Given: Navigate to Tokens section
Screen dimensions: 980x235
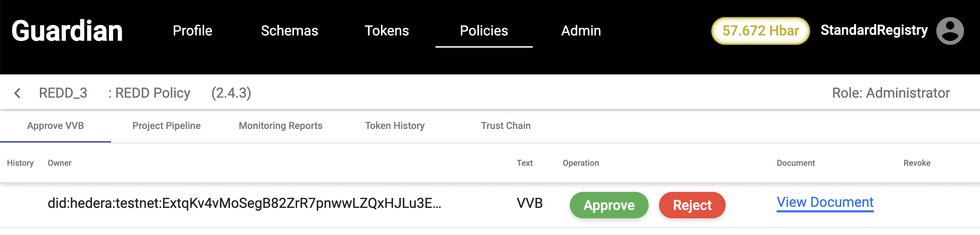Looking at the screenshot, I should coord(387,31).
